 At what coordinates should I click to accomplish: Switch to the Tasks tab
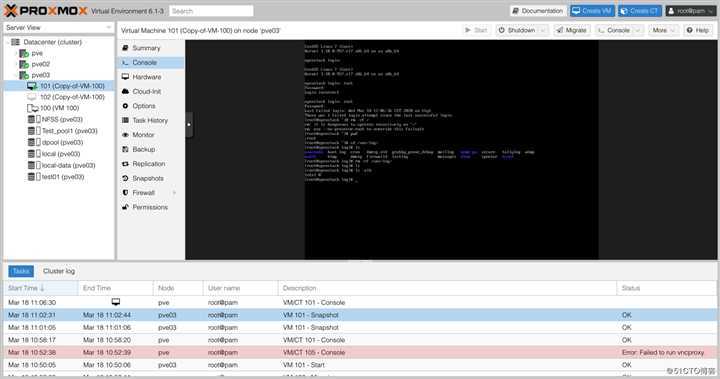click(21, 271)
